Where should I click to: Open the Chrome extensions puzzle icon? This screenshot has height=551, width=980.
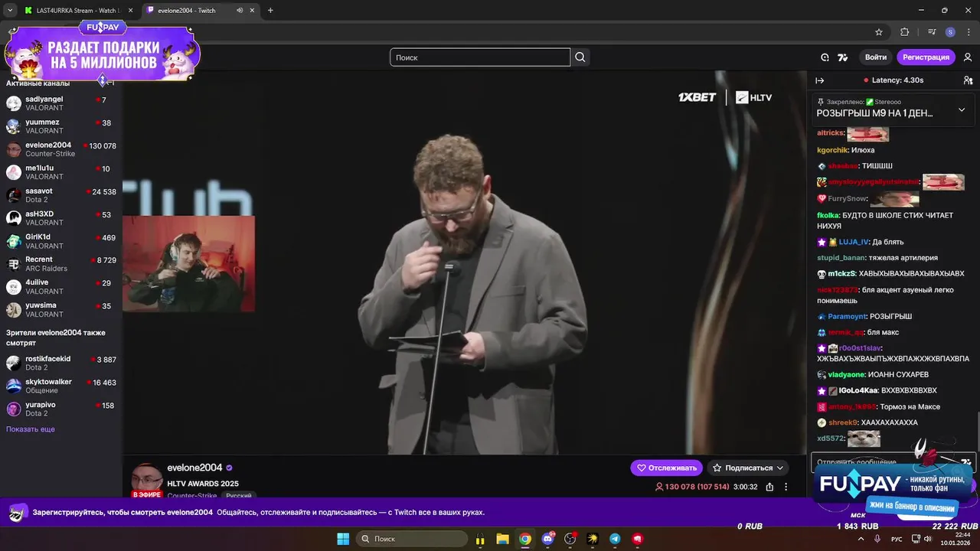tap(905, 32)
